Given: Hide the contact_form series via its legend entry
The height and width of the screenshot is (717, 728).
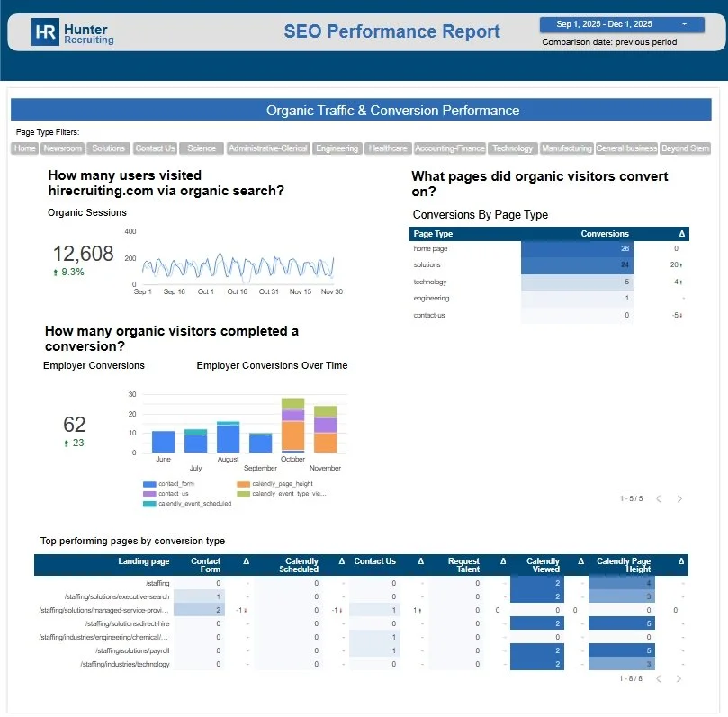Looking at the screenshot, I should pos(175,483).
